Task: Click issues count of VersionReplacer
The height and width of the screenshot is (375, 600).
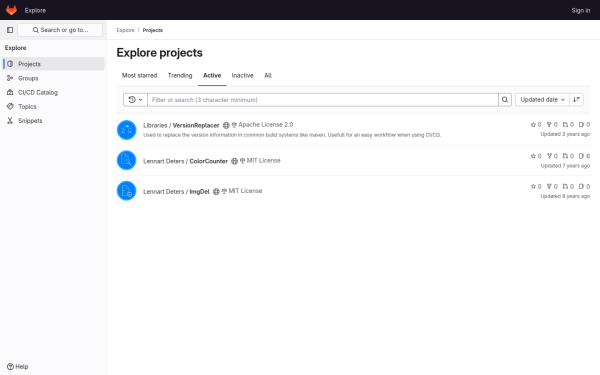Action: point(584,125)
